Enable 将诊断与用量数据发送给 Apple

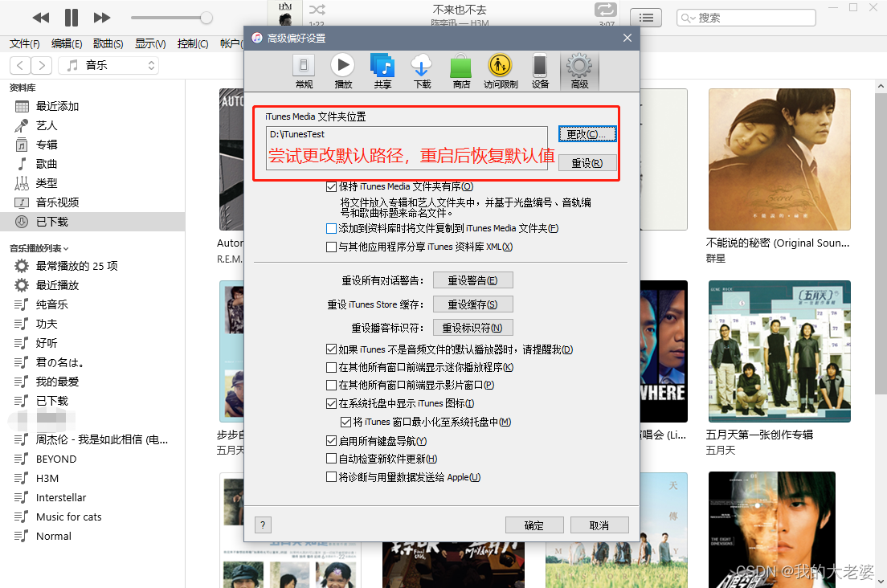(332, 477)
